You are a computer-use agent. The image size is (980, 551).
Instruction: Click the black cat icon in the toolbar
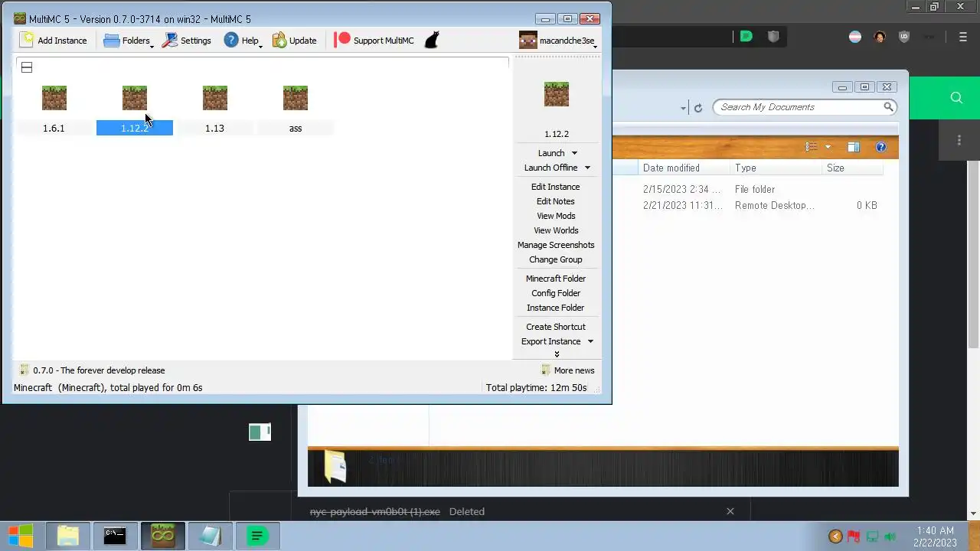pos(432,41)
